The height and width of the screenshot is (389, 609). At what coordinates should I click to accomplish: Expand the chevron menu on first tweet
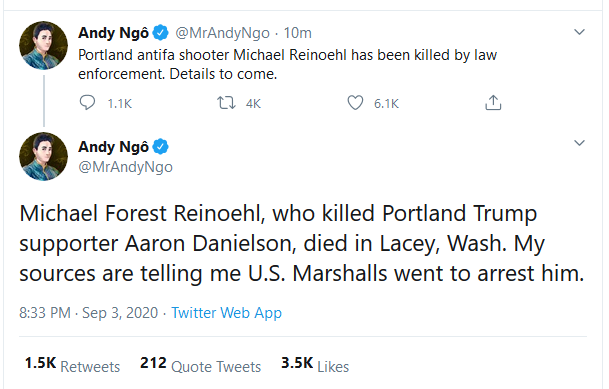point(579,32)
